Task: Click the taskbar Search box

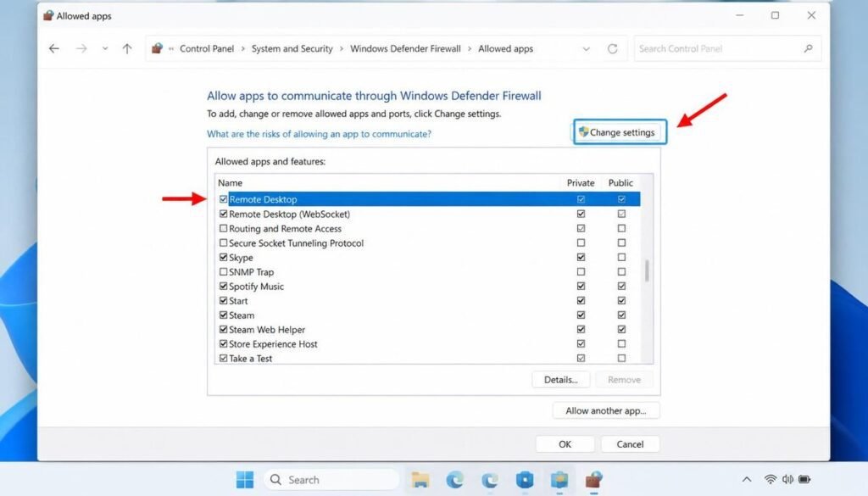Action: tap(331, 479)
